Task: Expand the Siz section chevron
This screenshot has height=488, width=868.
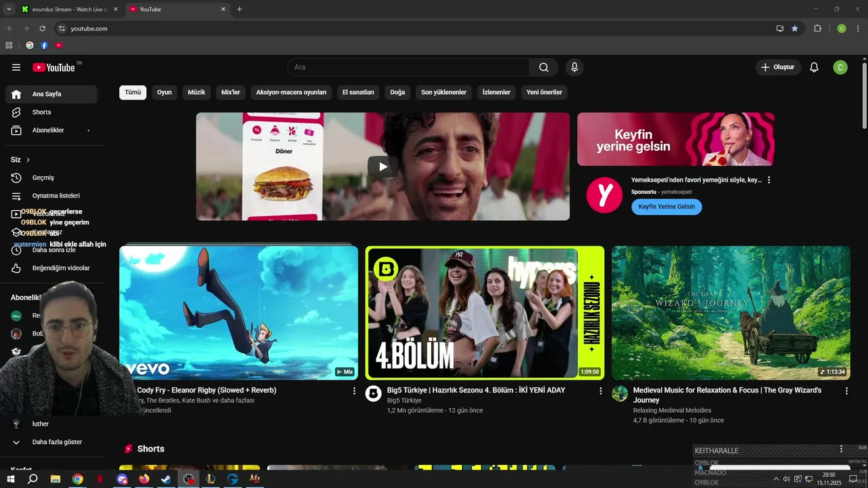Action: (x=28, y=160)
